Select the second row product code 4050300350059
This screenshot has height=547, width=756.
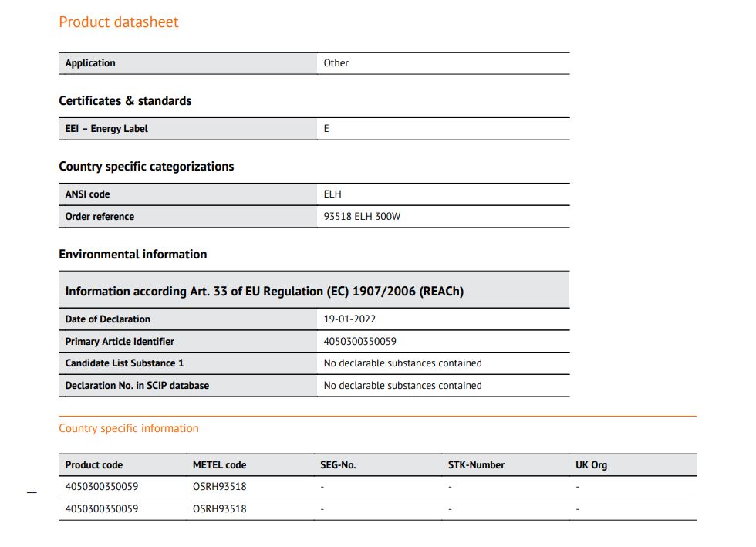(102, 509)
